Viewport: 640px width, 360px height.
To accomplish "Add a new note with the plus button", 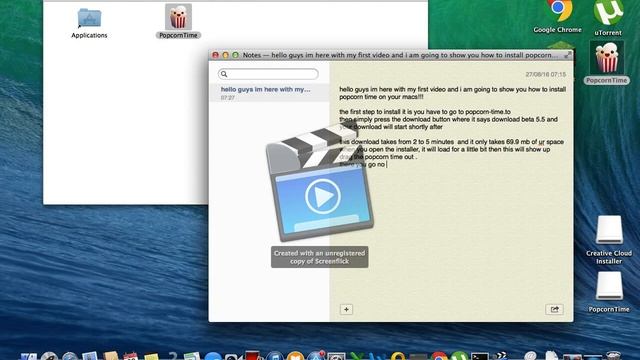I will [346, 309].
